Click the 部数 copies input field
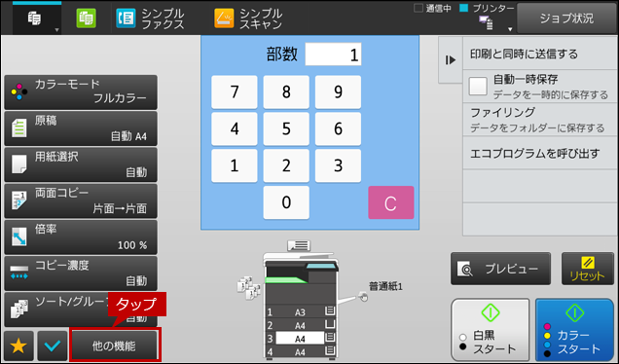The height and width of the screenshot is (364, 619). coord(333,55)
